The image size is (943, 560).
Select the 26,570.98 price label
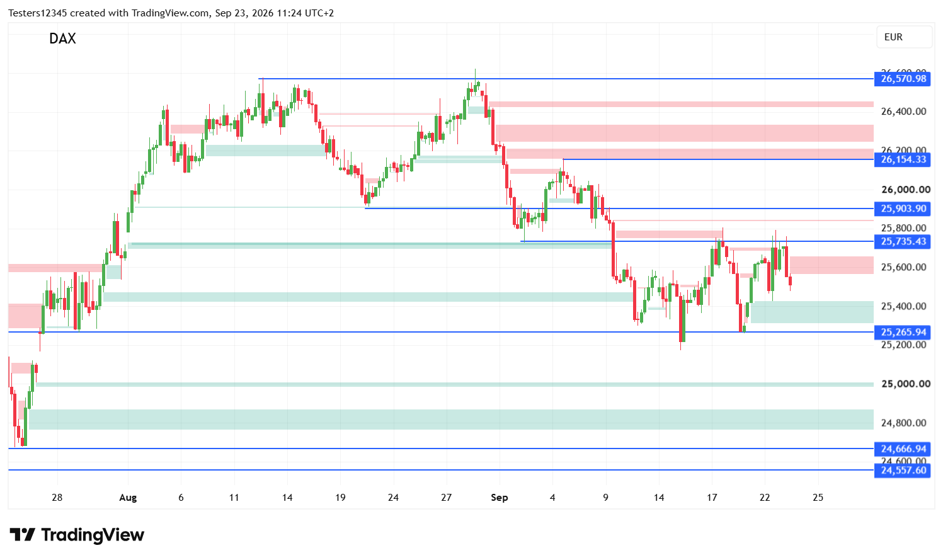[x=902, y=79]
